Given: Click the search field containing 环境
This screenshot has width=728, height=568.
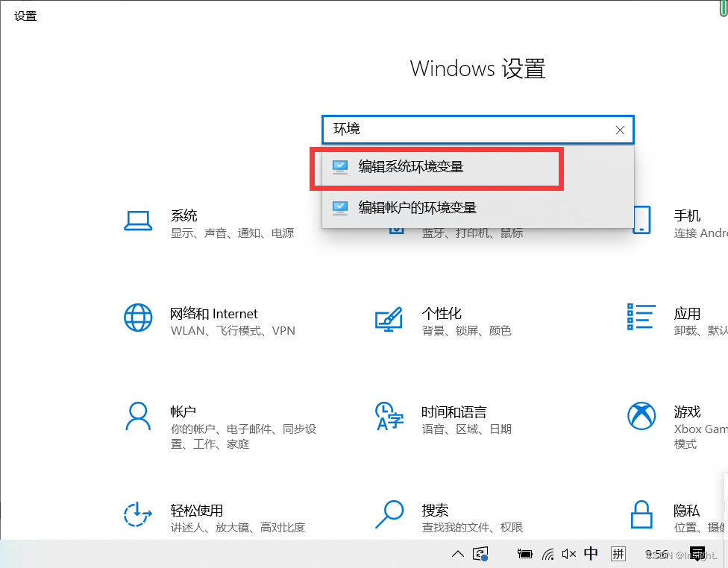Looking at the screenshot, I should (477, 130).
